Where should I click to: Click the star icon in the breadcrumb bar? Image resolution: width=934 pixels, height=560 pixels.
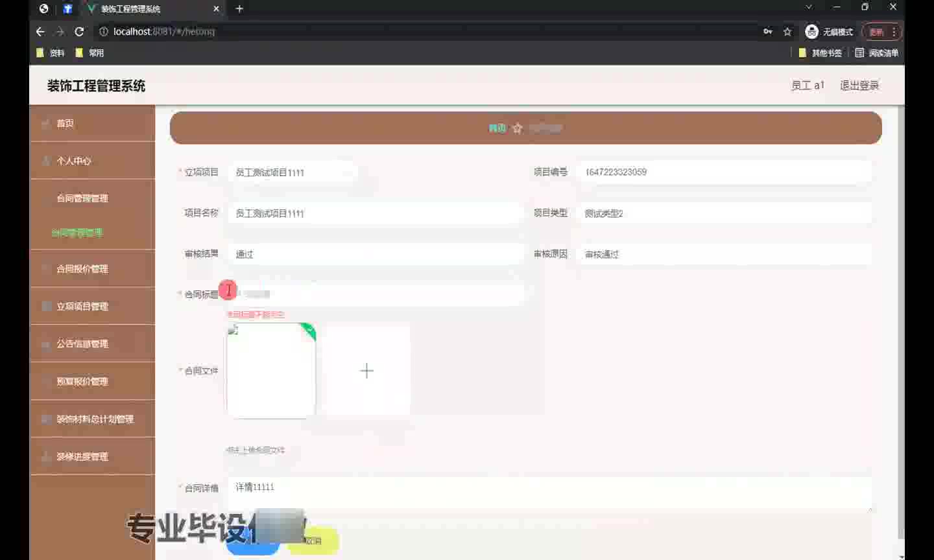tap(517, 128)
